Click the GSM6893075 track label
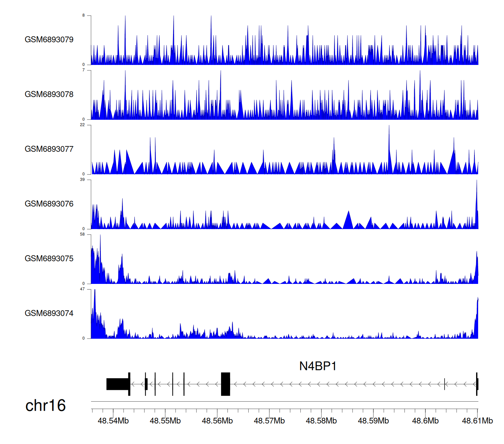This screenshot has height=444, width=504. coord(49,259)
